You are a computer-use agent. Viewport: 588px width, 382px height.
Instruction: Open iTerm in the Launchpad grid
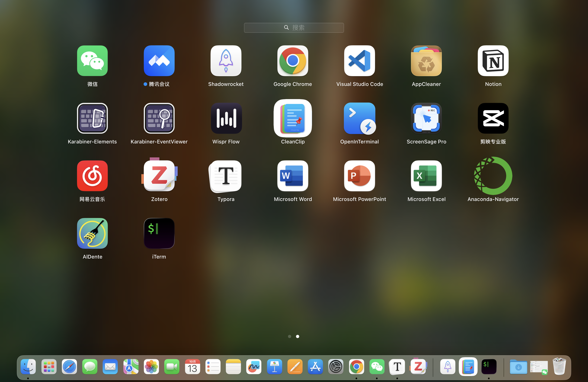pyautogui.click(x=159, y=233)
